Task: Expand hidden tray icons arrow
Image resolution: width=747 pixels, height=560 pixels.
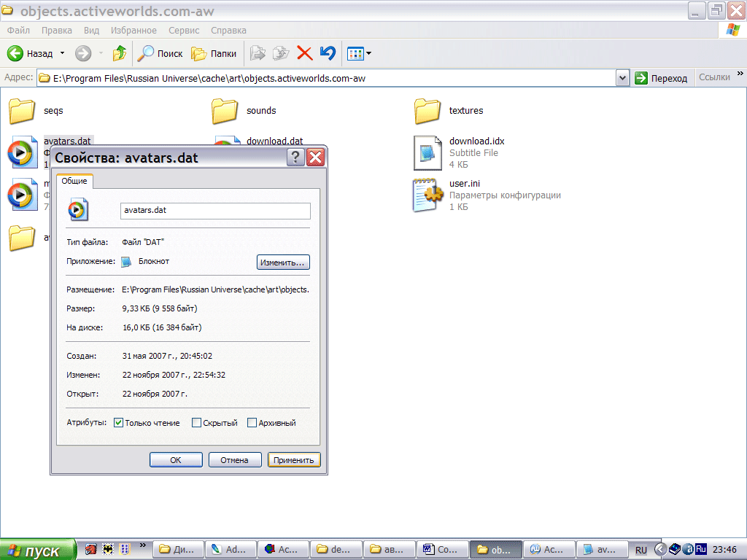Action: tap(659, 550)
